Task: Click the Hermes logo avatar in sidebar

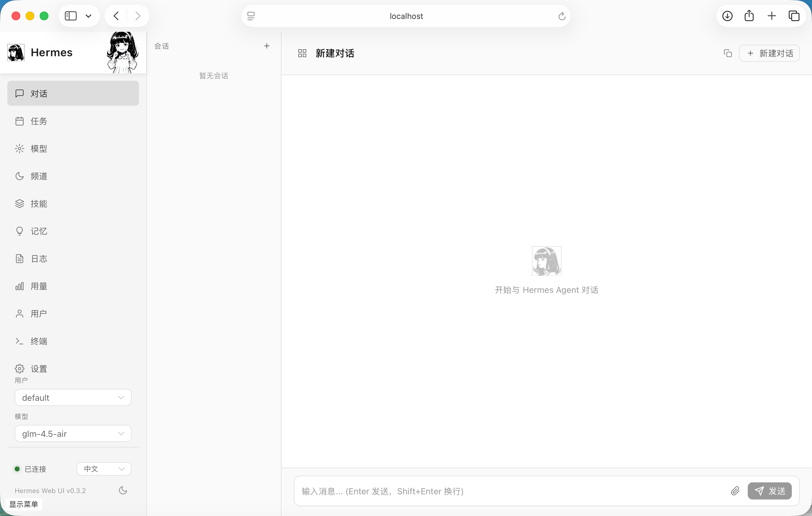Action: [16, 53]
